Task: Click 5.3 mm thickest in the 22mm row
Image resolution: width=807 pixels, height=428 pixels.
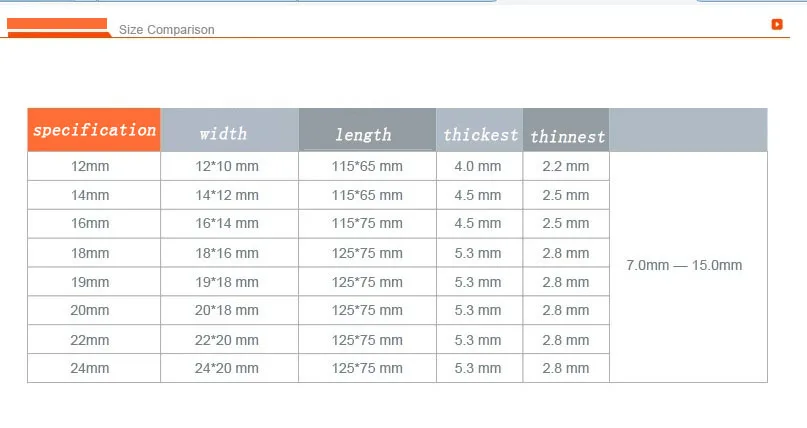Action: click(x=478, y=340)
